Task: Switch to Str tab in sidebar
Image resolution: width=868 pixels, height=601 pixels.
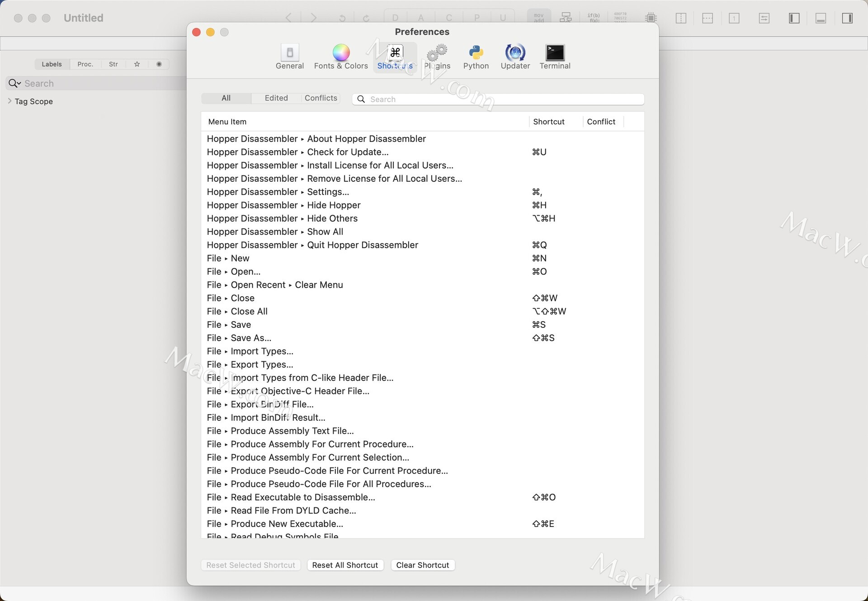Action: pos(113,64)
